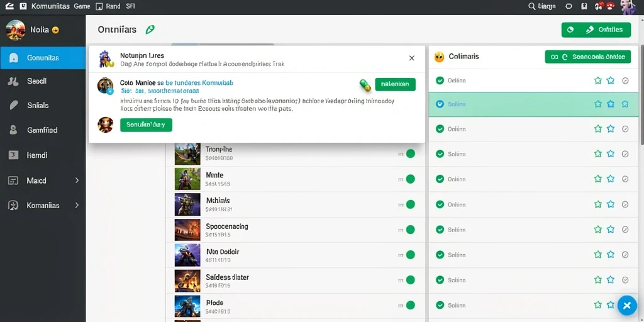This screenshot has width=644, height=322.
Task: Close the Notunjpn Ires popup
Action: coord(411,58)
